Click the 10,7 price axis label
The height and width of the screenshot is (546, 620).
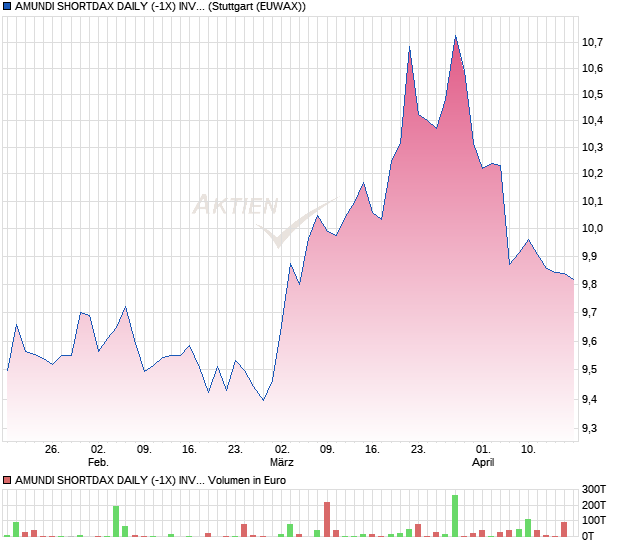tap(592, 42)
